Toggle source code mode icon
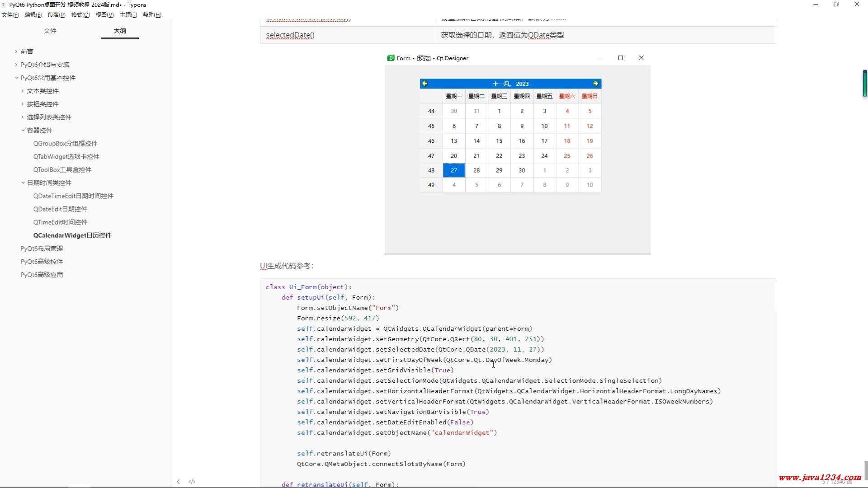 pyautogui.click(x=192, y=482)
